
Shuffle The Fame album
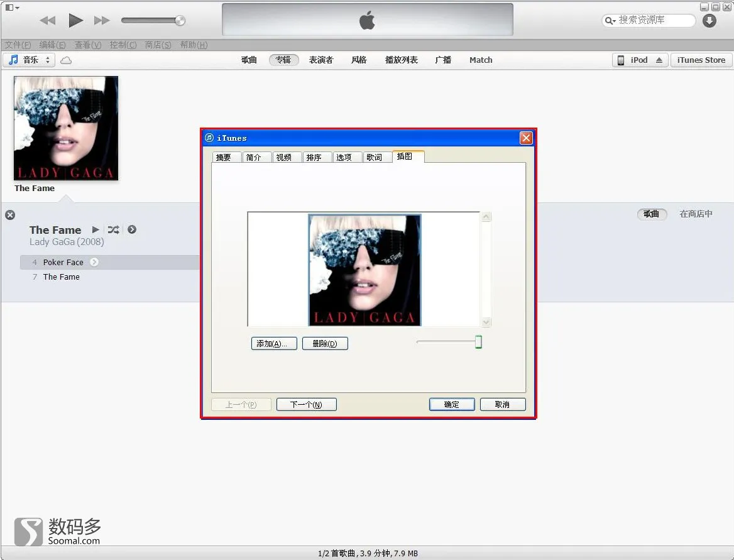tap(113, 229)
